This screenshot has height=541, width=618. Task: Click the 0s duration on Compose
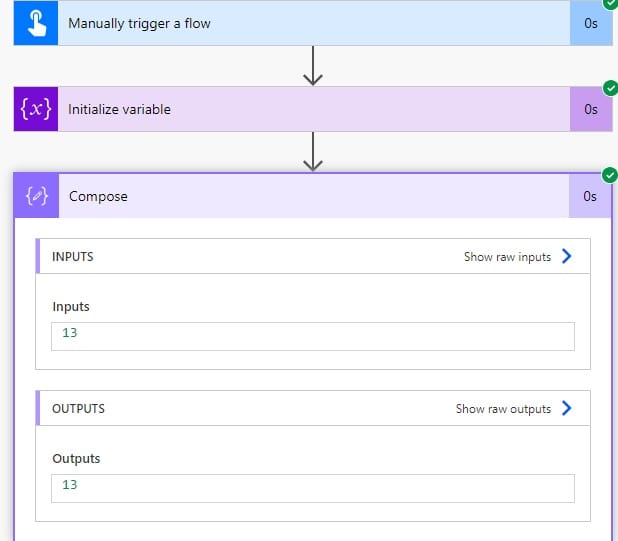590,196
